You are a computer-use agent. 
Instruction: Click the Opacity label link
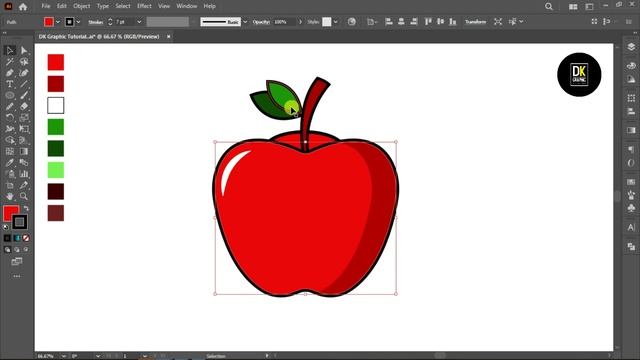pyautogui.click(x=261, y=22)
